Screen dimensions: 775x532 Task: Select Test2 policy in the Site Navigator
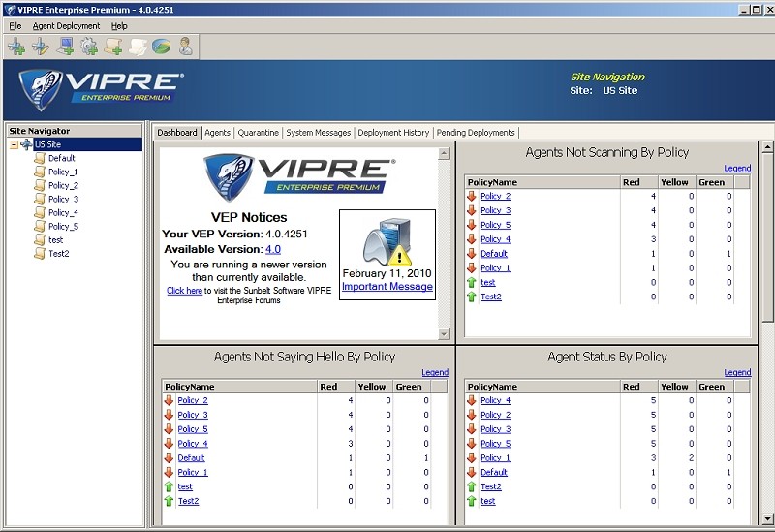(x=59, y=253)
